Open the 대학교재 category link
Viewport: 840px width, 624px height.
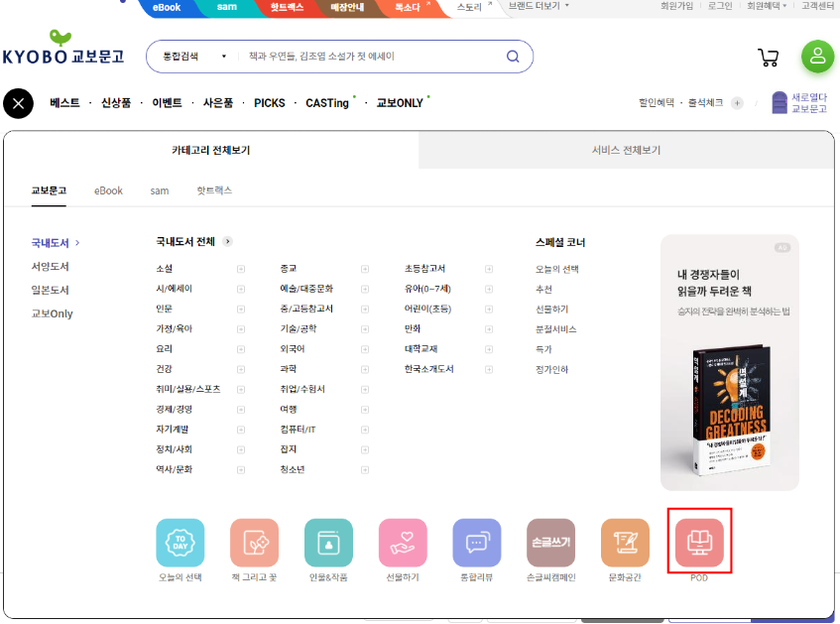click(420, 349)
